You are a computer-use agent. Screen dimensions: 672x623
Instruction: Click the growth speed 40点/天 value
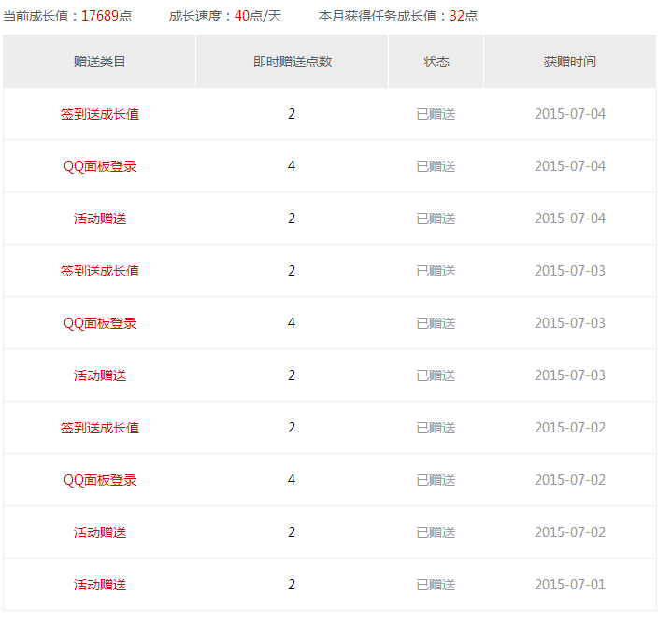(258, 16)
